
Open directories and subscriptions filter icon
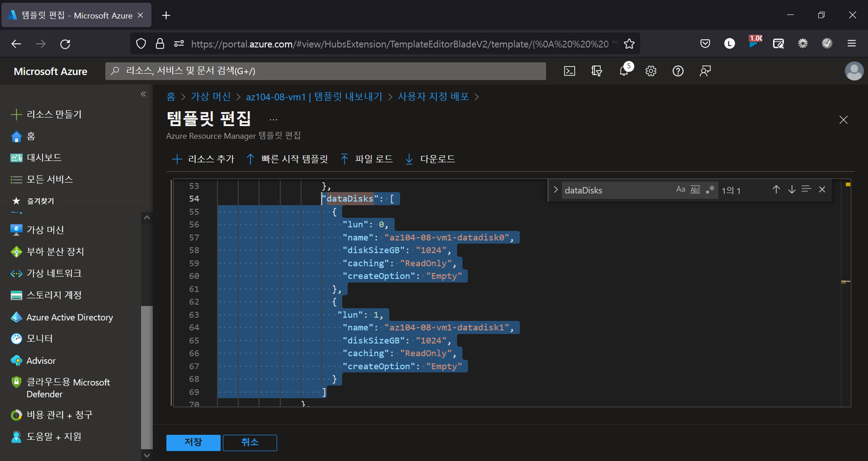click(x=597, y=71)
